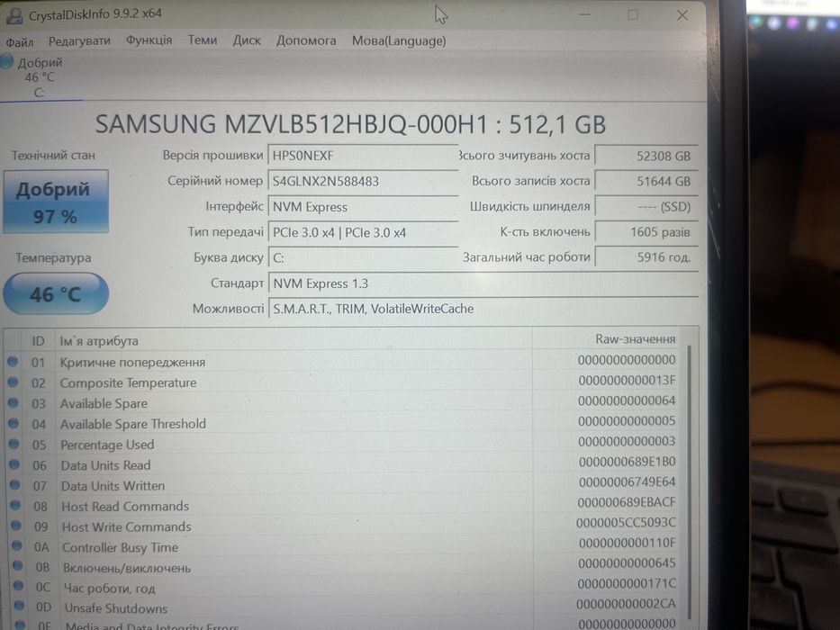
Task: Click the power on hours 5916 год.
Action: [646, 257]
